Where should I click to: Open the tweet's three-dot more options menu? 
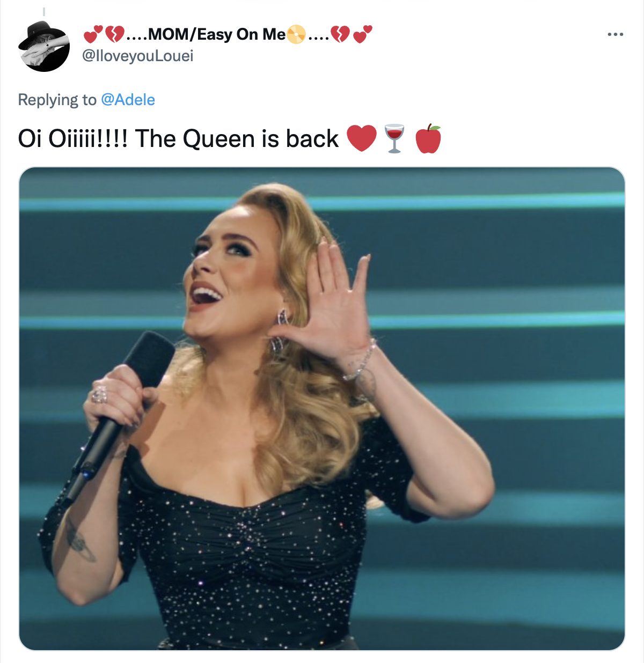tap(615, 34)
